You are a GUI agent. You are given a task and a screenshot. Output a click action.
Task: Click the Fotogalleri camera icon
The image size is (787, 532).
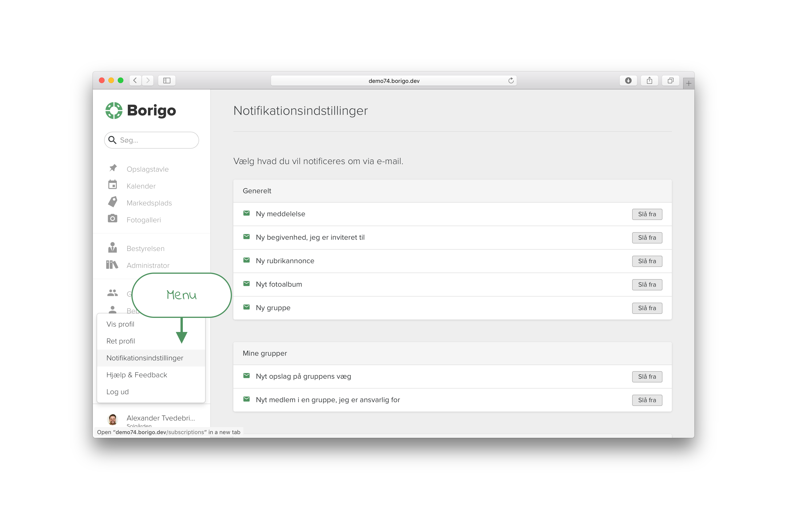coord(112,218)
